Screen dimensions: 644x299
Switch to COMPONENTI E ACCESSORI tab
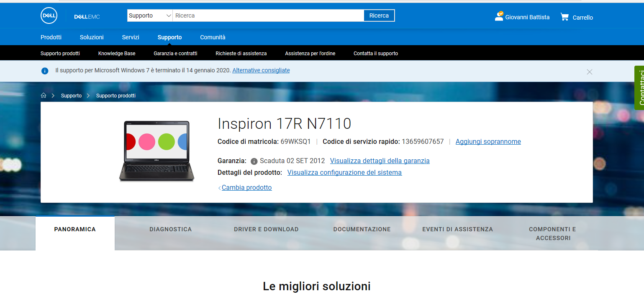point(553,234)
